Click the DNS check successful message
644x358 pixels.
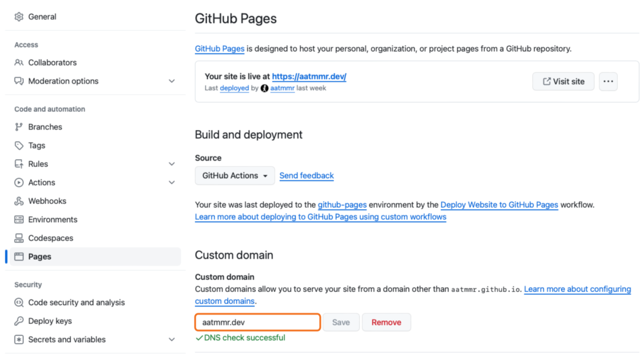tap(241, 338)
